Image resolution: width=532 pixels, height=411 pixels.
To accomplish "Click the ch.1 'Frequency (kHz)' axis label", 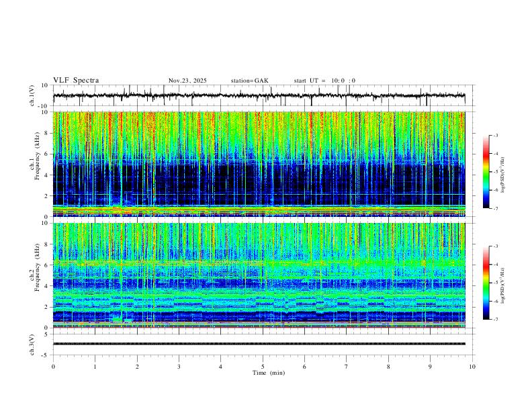I will [37, 156].
